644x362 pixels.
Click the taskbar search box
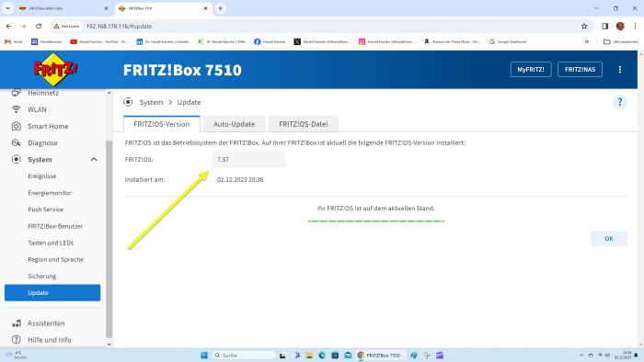[244, 356]
